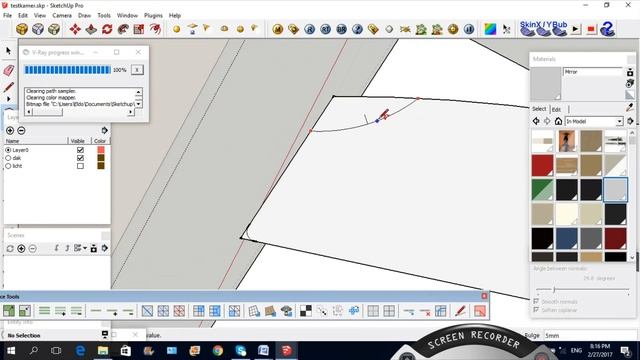The image size is (640, 360).
Task: Select the dark blue material swatch
Action: click(567, 238)
